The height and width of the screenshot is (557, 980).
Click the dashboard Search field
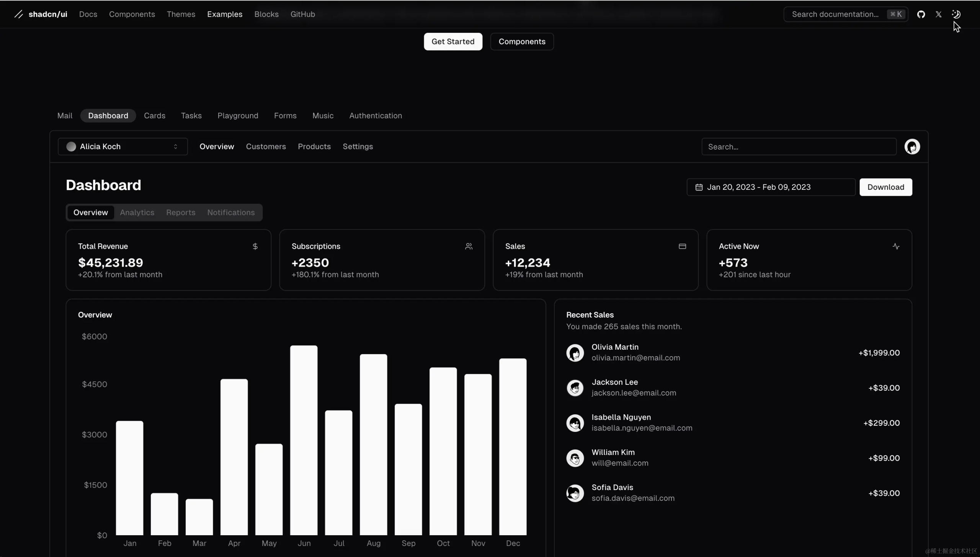click(799, 147)
